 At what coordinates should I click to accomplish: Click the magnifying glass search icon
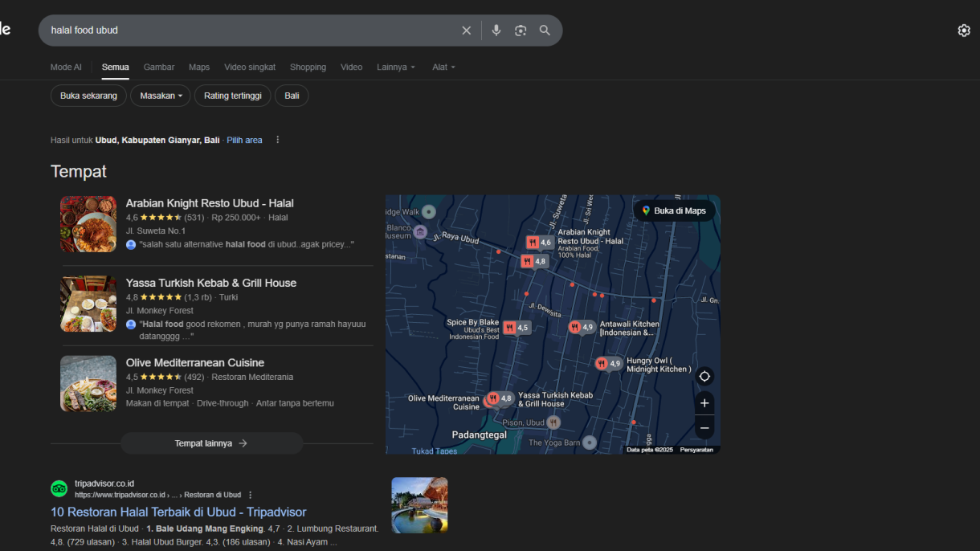coord(545,31)
